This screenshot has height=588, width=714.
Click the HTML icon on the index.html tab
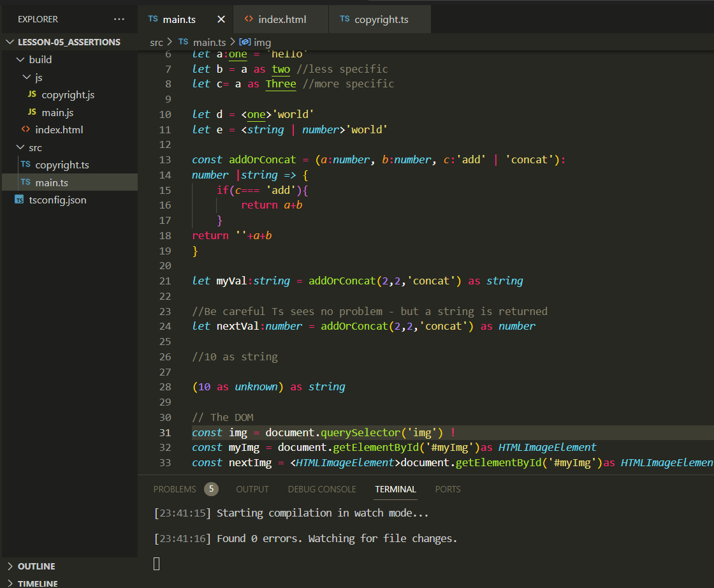[x=249, y=19]
